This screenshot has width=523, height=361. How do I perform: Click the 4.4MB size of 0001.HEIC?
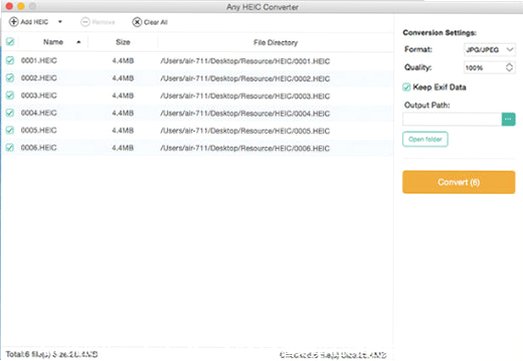coord(123,61)
